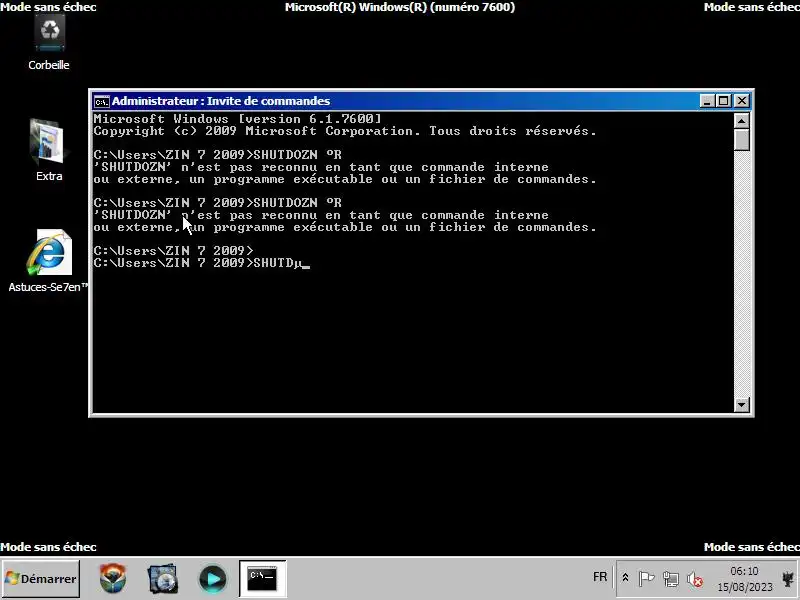Activate the command prompt taskbar button

pos(262,579)
